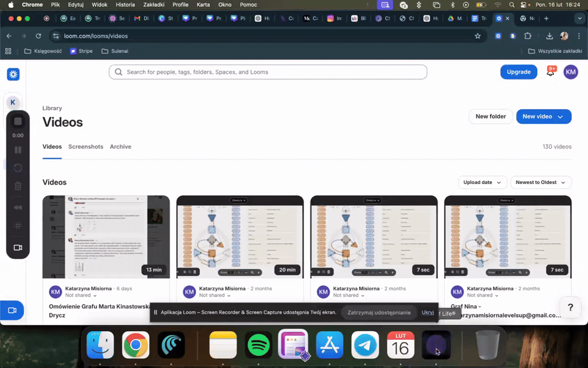Restart the recording with the circular arrow
The image size is (588, 368).
[18, 168]
